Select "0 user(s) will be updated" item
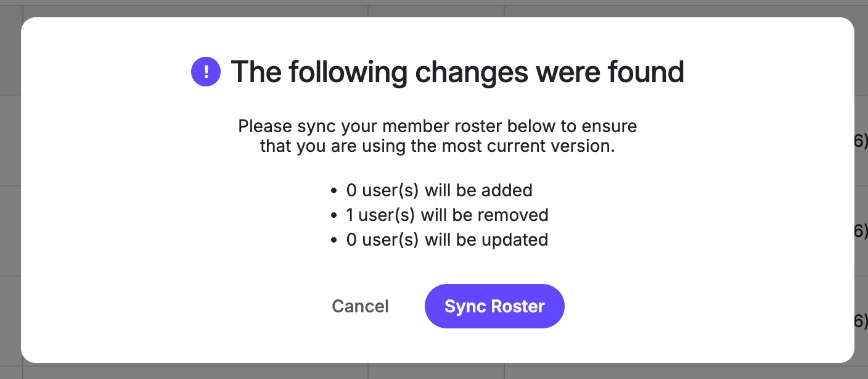 pos(447,239)
